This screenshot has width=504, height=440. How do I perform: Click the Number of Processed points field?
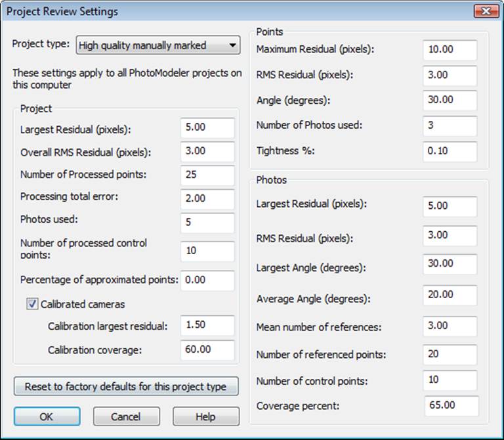point(207,175)
